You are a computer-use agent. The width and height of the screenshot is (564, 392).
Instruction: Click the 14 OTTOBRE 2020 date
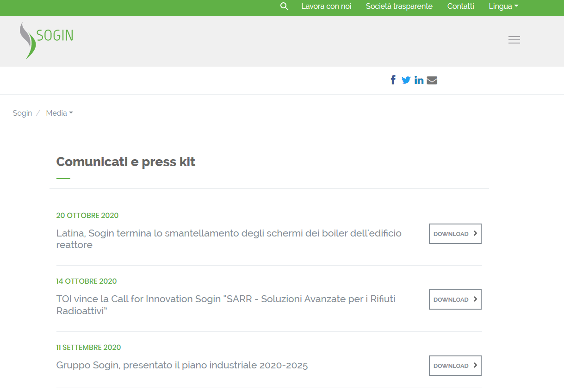click(x=87, y=281)
